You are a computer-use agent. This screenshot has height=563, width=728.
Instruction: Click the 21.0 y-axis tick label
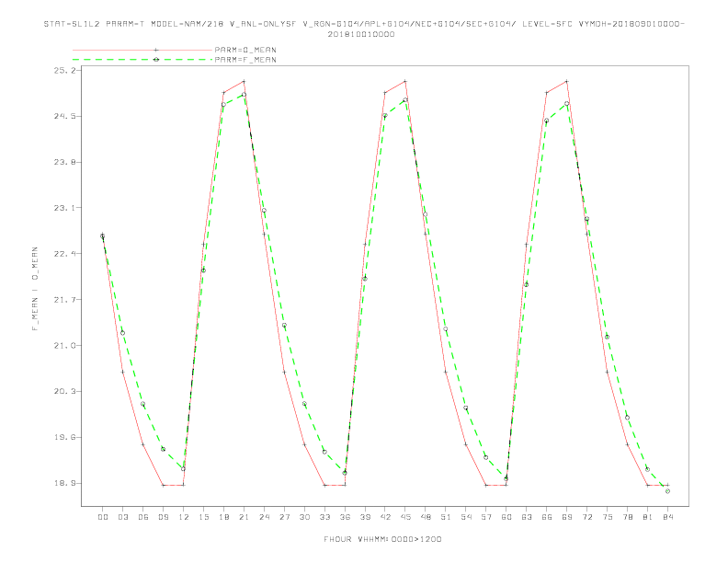coord(64,346)
